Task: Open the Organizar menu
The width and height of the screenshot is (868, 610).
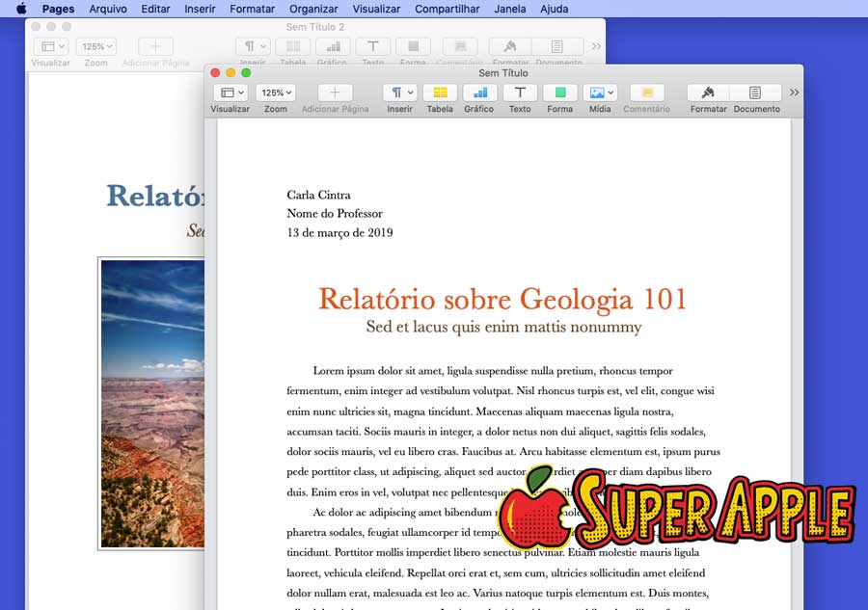Action: 313,9
